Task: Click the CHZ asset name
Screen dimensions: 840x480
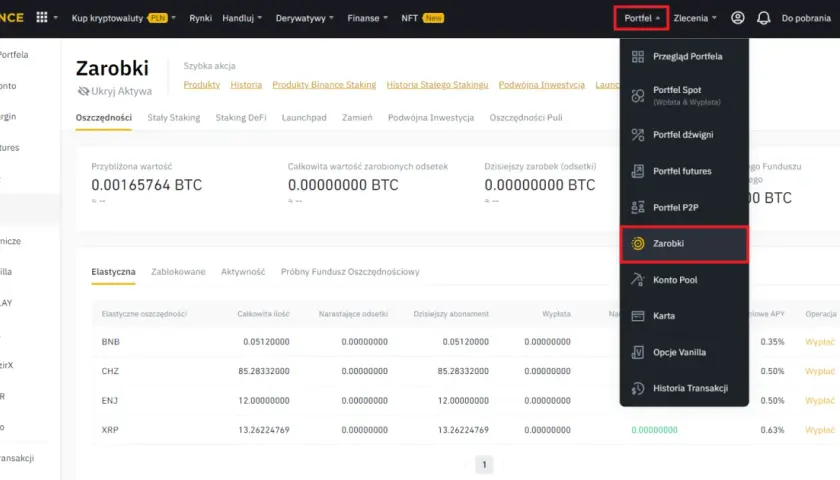Action: 110,371
